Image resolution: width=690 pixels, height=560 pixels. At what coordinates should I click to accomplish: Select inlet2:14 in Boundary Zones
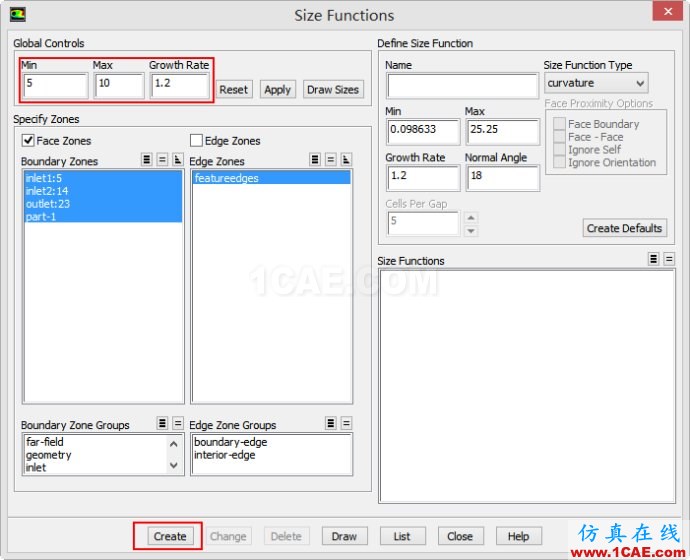[103, 191]
